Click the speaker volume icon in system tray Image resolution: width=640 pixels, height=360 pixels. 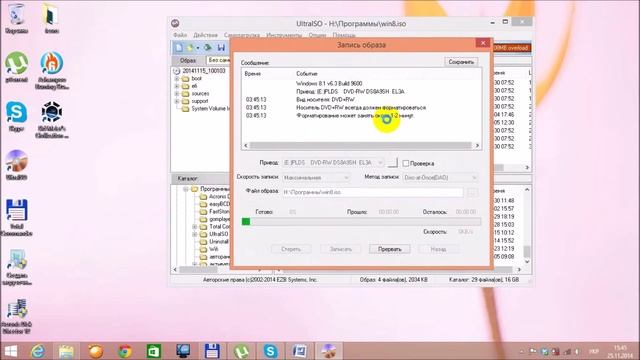click(x=577, y=351)
